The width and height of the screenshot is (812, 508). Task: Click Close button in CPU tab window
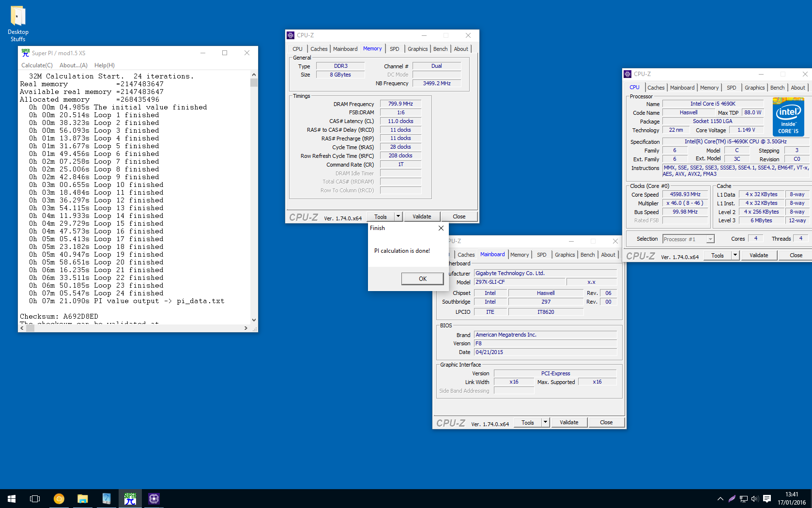pyautogui.click(x=796, y=255)
